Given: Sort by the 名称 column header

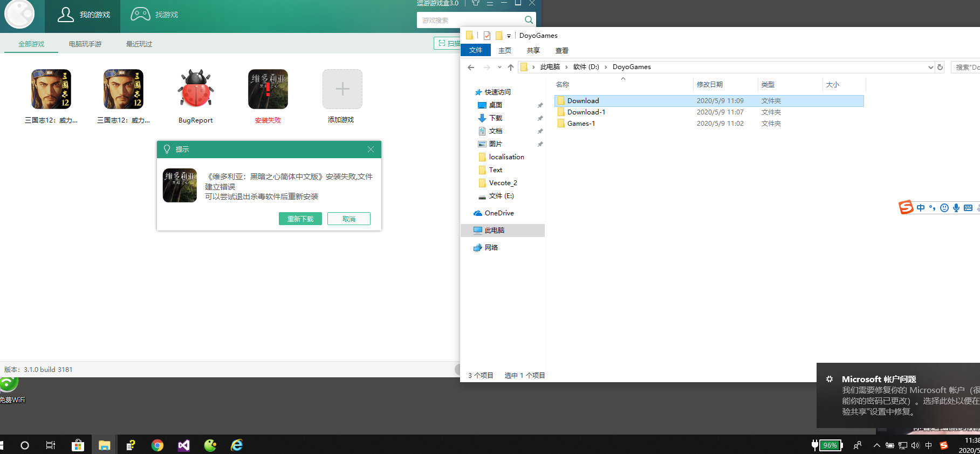Looking at the screenshot, I should tap(623, 85).
